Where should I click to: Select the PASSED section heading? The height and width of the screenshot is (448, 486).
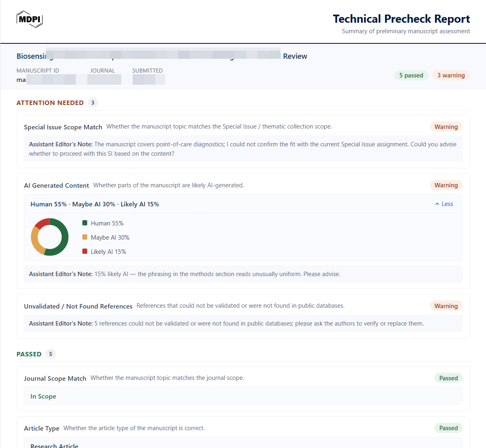tap(29, 354)
